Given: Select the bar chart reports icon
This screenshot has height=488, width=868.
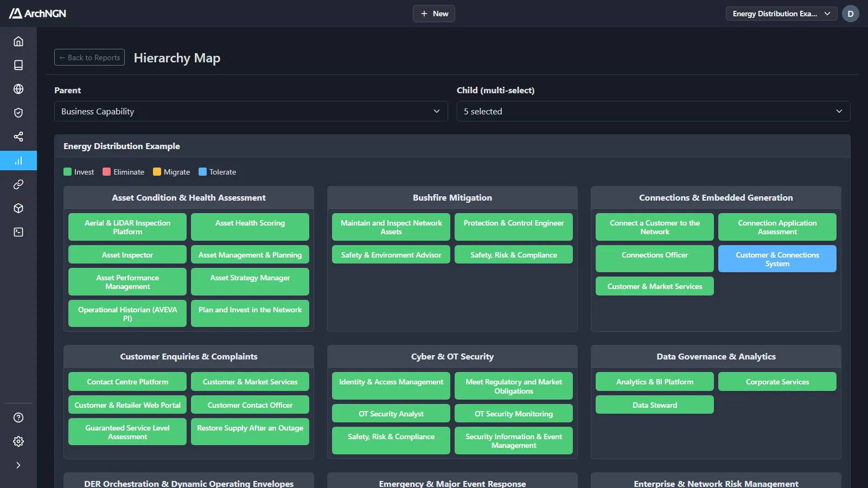Looking at the screenshot, I should pos(18,160).
